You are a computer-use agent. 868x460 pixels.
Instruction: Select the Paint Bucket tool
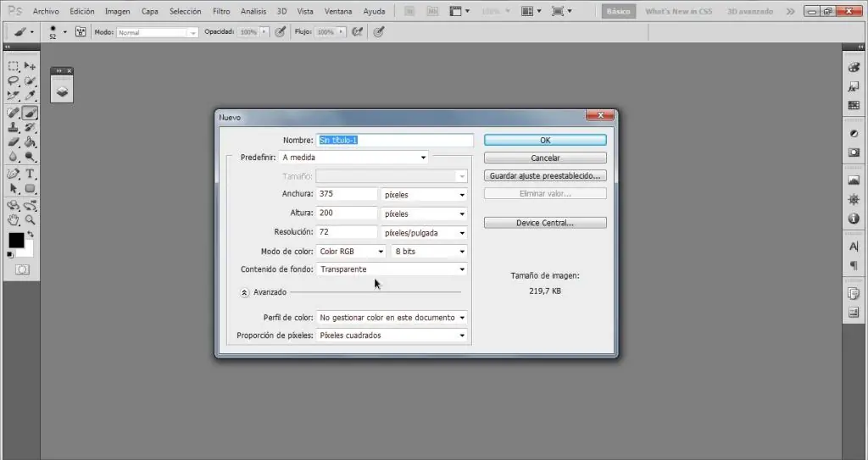pos(30,142)
